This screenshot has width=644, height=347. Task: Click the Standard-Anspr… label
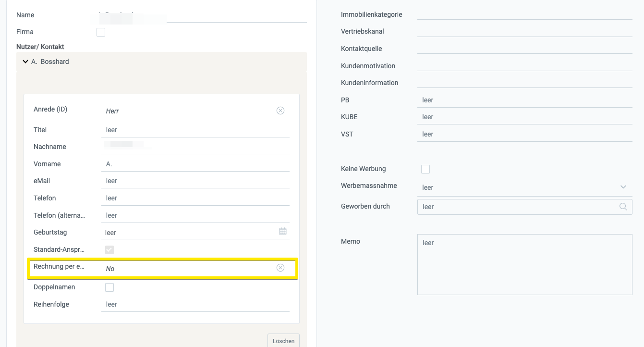[59, 249]
